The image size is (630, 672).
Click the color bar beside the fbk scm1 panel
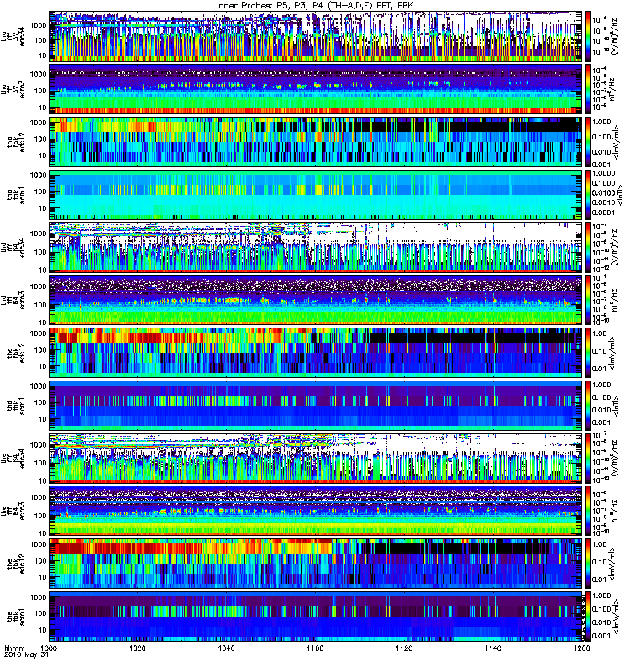[x=588, y=617]
